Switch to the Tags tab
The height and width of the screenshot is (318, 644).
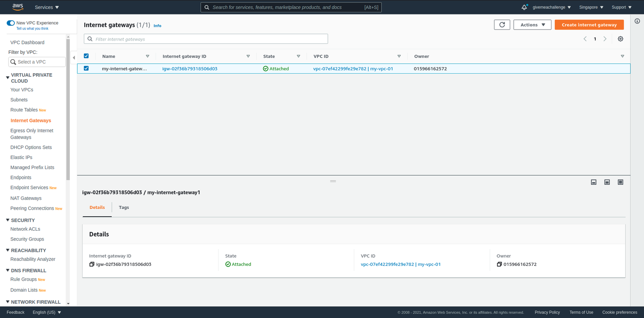tap(124, 207)
